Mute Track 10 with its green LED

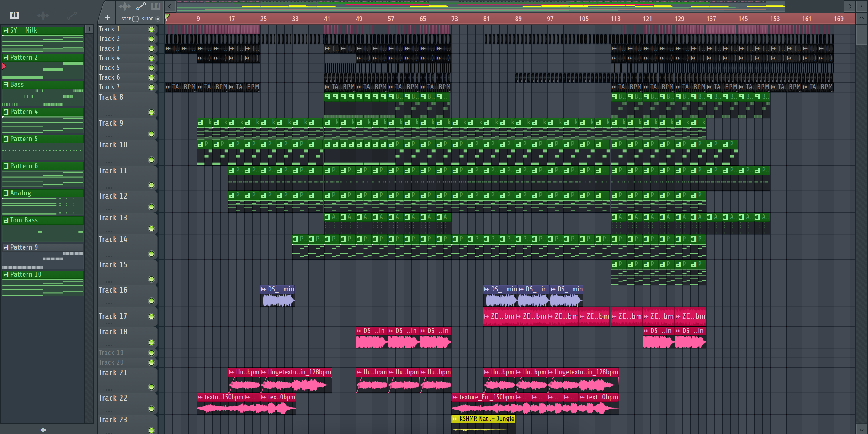click(x=151, y=160)
